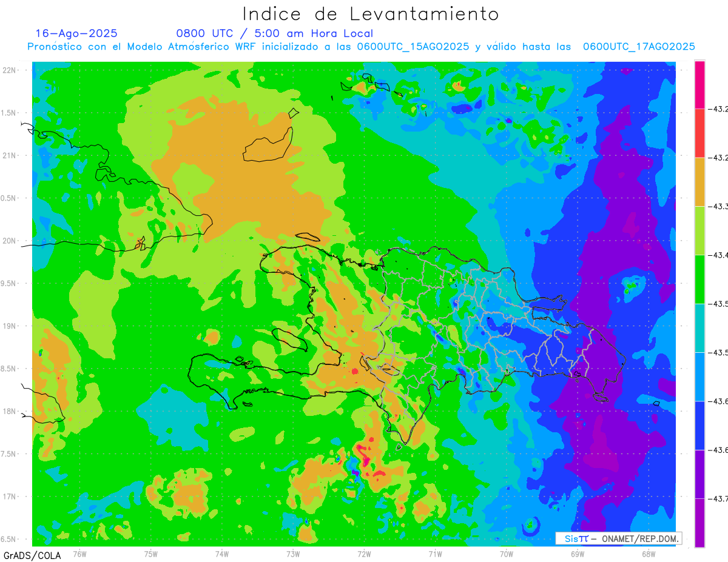This screenshot has width=728, height=562.
Task: Click the '72W' longitude label
Action: [364, 554]
